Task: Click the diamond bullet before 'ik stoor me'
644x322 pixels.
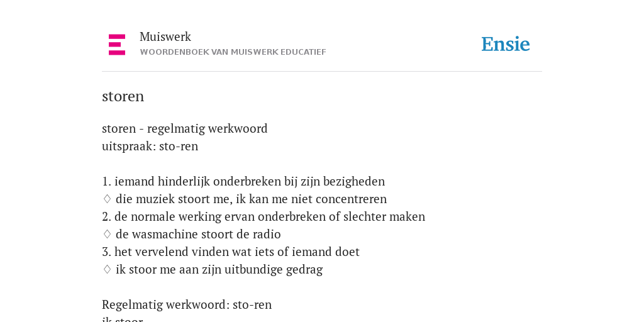Action: pos(107,270)
